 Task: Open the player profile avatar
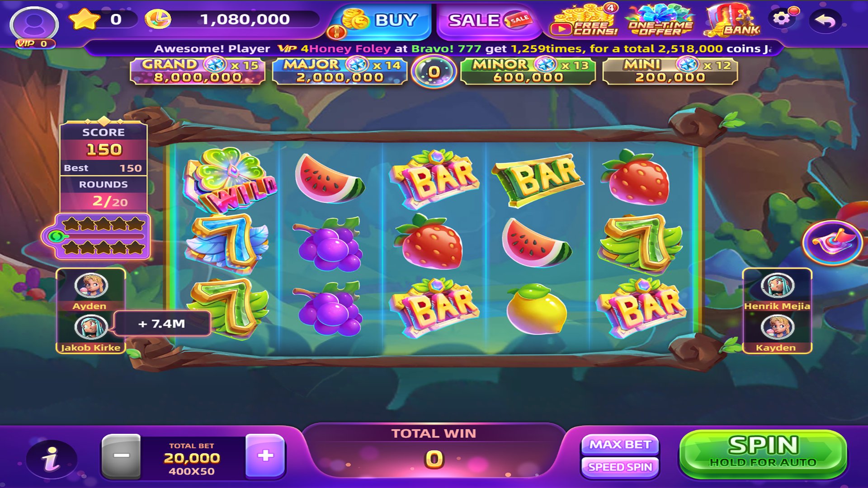coord(34,24)
